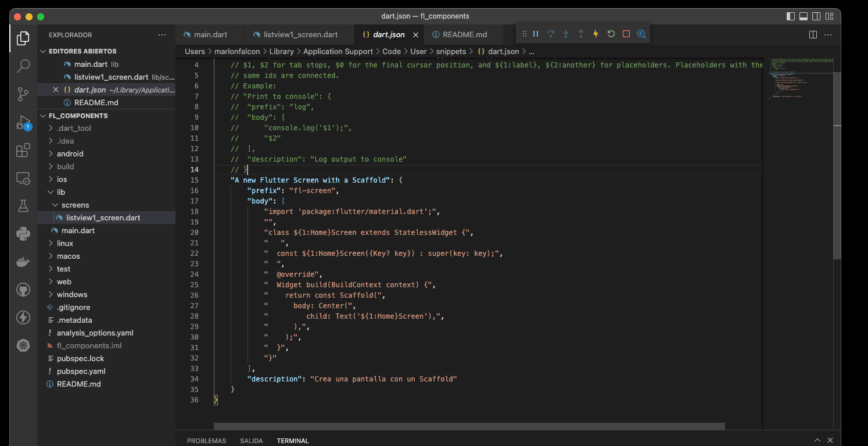Close dart.json in Open Editors list
This screenshot has width=868, height=446.
tap(56, 90)
